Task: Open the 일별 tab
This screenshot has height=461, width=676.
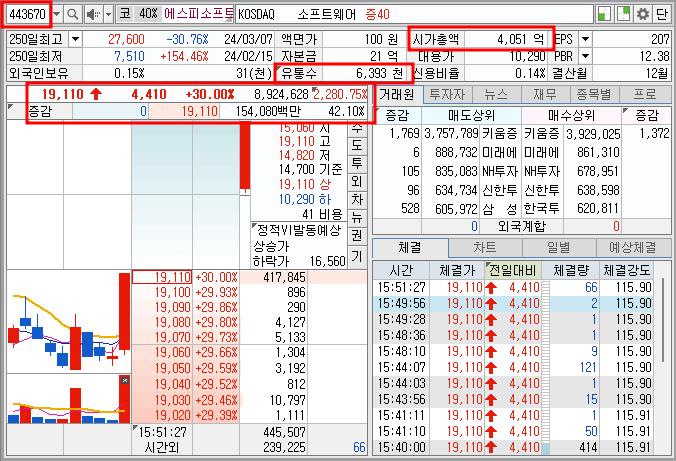Action: click(x=559, y=248)
